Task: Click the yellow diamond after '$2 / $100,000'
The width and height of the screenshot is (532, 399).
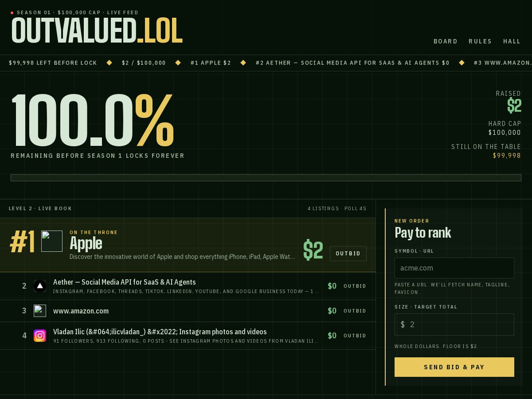Action: pyautogui.click(x=178, y=63)
